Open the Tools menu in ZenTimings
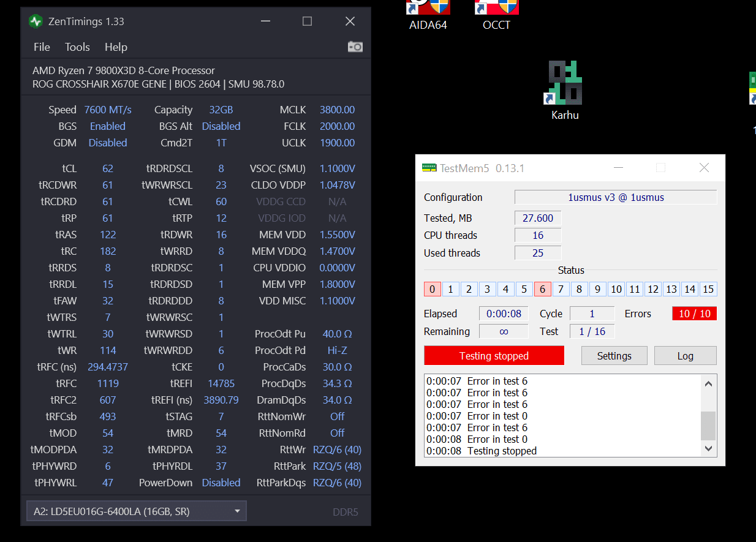756x542 pixels. coord(77,47)
